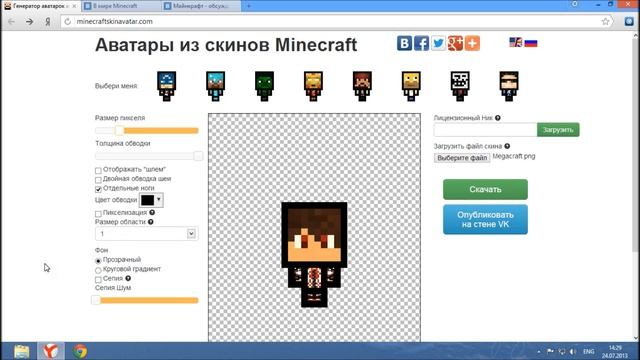640x360 pixels.
Task: Open Chrome from taskbar
Action: point(80,351)
